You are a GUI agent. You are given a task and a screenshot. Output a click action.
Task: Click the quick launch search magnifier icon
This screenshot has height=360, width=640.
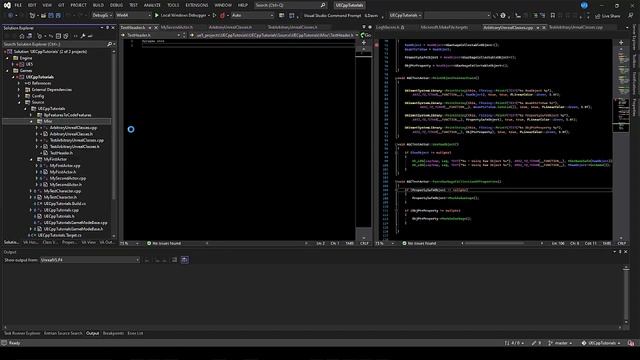coord(323,5)
